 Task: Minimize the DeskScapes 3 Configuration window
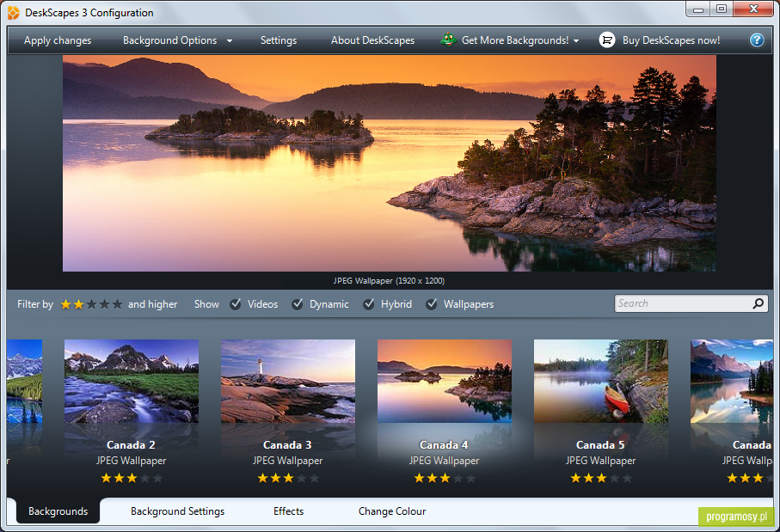pos(698,9)
